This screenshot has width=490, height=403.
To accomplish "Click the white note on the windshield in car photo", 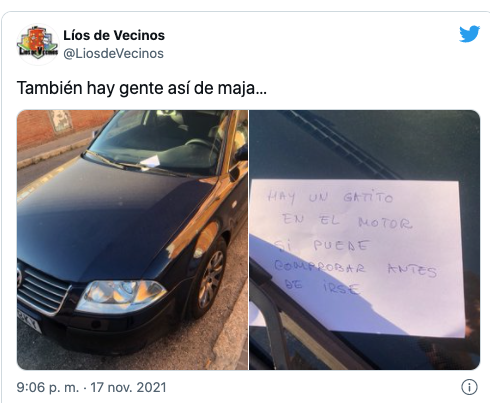I will (x=150, y=162).
